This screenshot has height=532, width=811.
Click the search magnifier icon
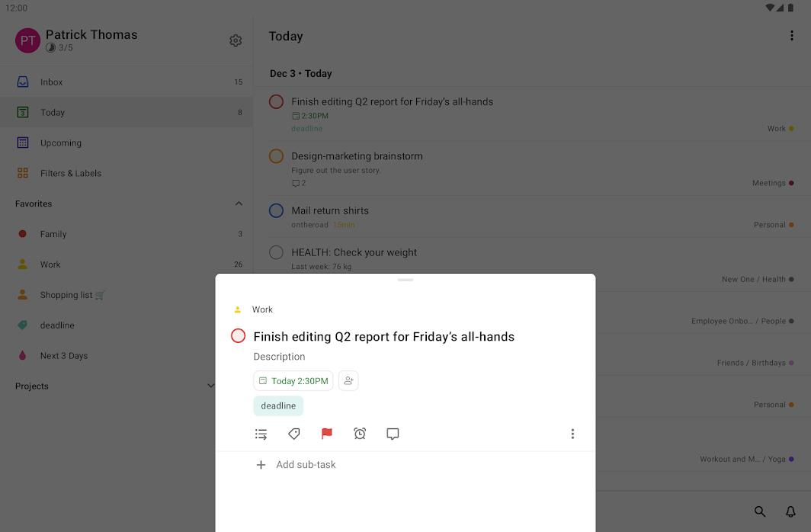[x=760, y=511]
